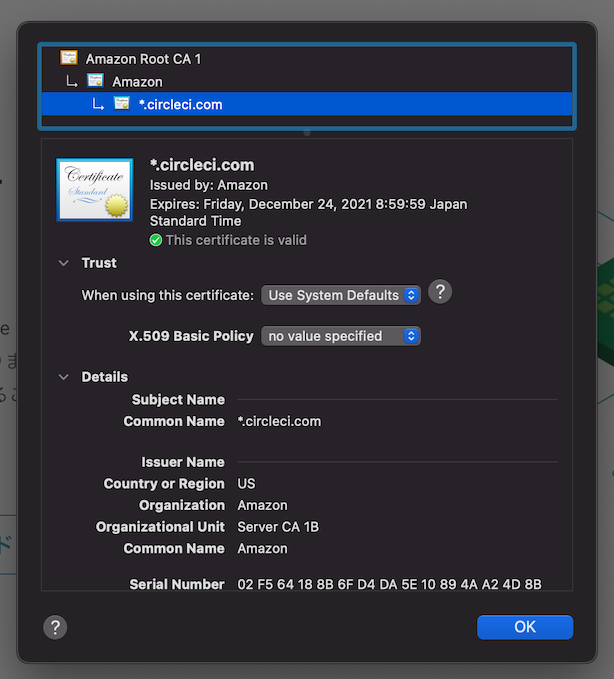The image size is (614, 679).
Task: Click the 'Issued by: Amazon' text
Action: tap(209, 185)
